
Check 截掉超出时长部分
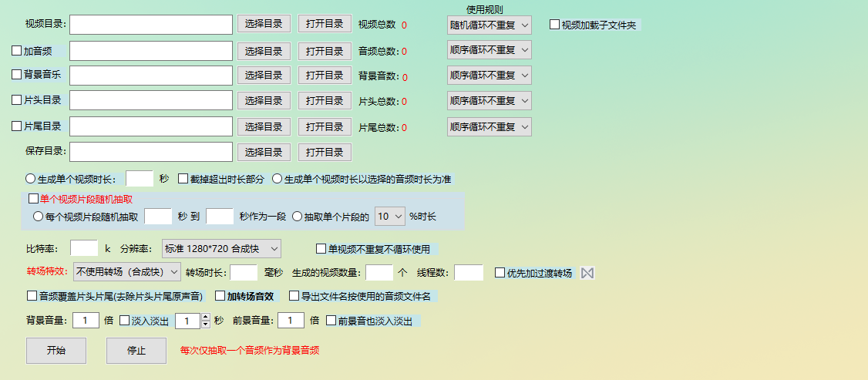tap(183, 179)
